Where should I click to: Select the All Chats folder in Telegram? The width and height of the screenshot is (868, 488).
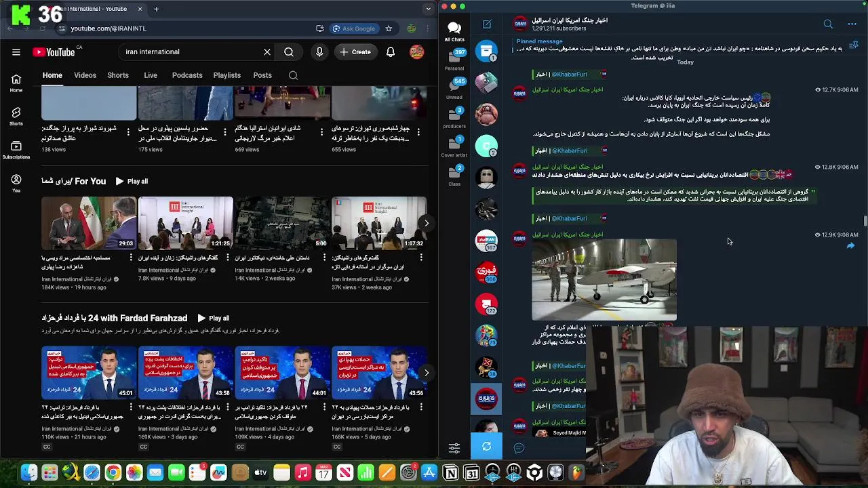pyautogui.click(x=454, y=31)
